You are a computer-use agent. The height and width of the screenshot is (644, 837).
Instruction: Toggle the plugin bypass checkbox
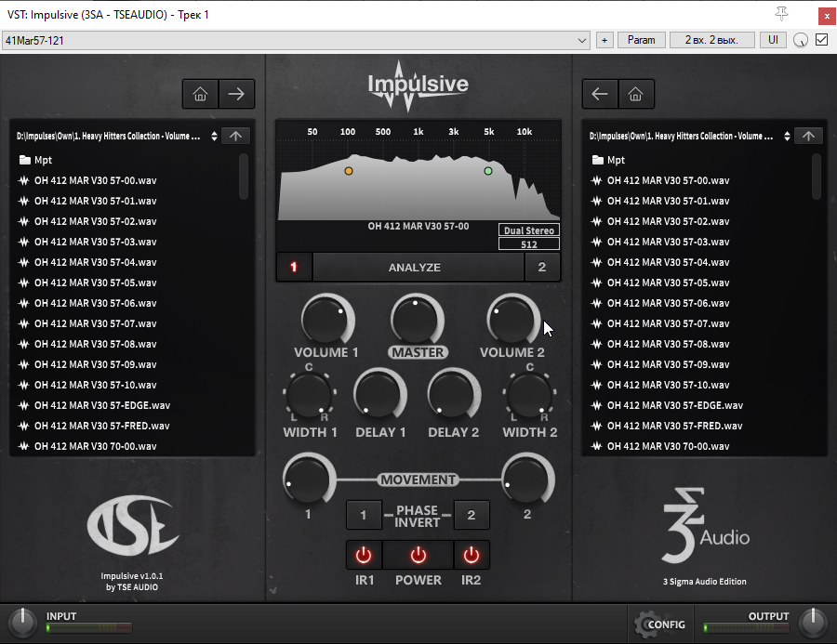[822, 40]
